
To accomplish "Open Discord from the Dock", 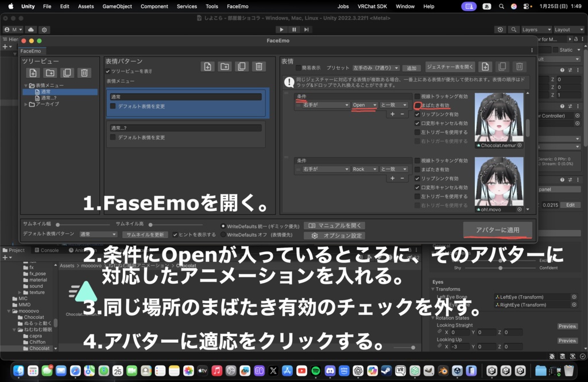I will [x=330, y=371].
